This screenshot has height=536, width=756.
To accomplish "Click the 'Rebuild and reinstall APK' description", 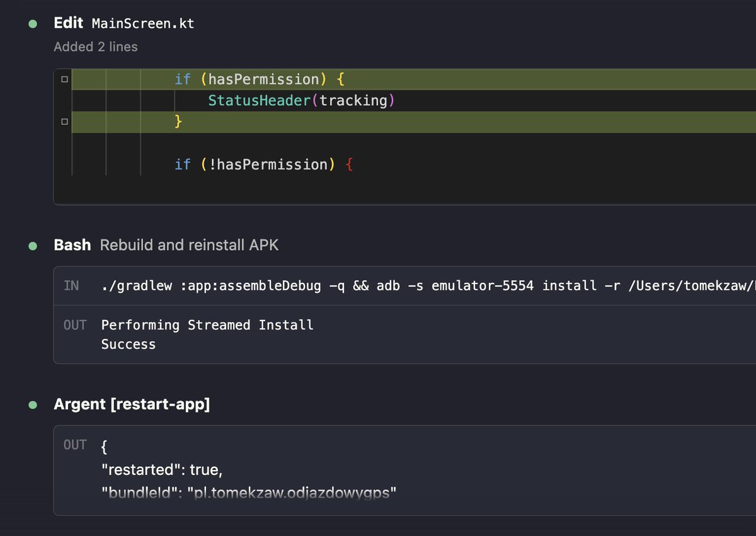I will pos(189,245).
